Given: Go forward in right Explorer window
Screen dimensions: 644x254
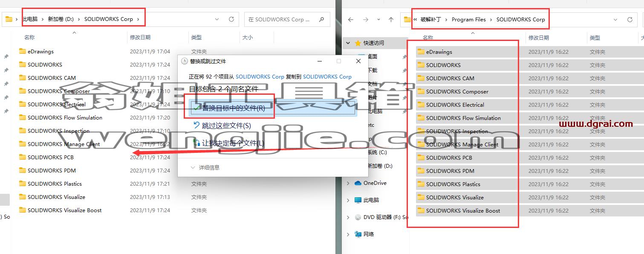Looking at the screenshot, I should [x=365, y=20].
